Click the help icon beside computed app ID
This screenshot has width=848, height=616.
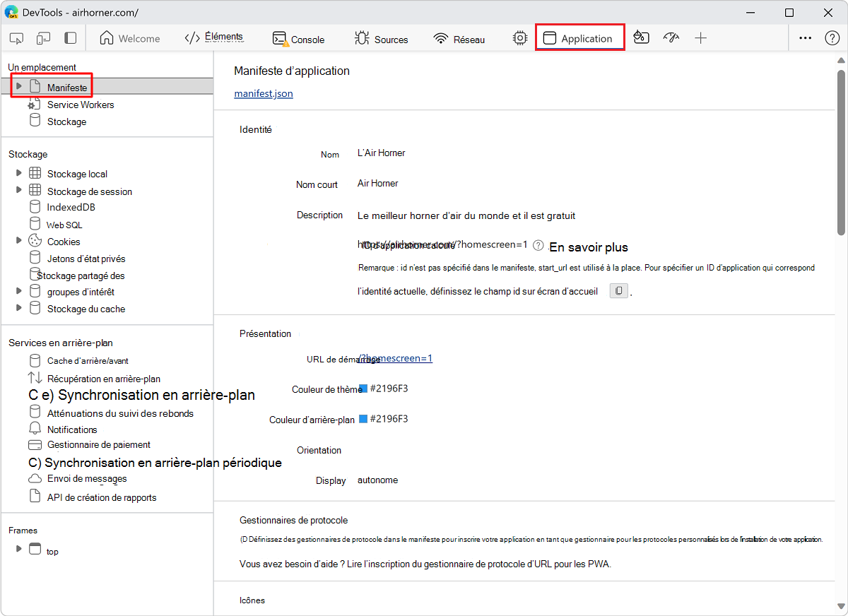point(538,246)
